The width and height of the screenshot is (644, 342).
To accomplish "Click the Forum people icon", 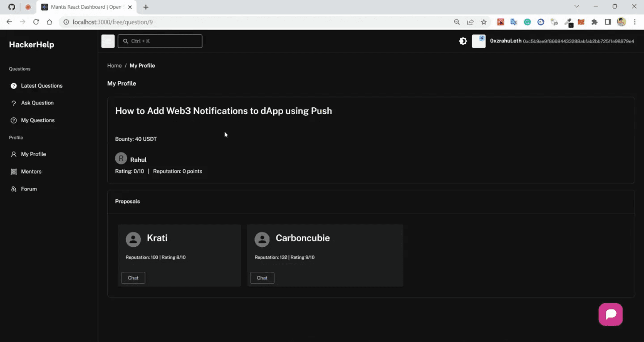I will tap(14, 189).
